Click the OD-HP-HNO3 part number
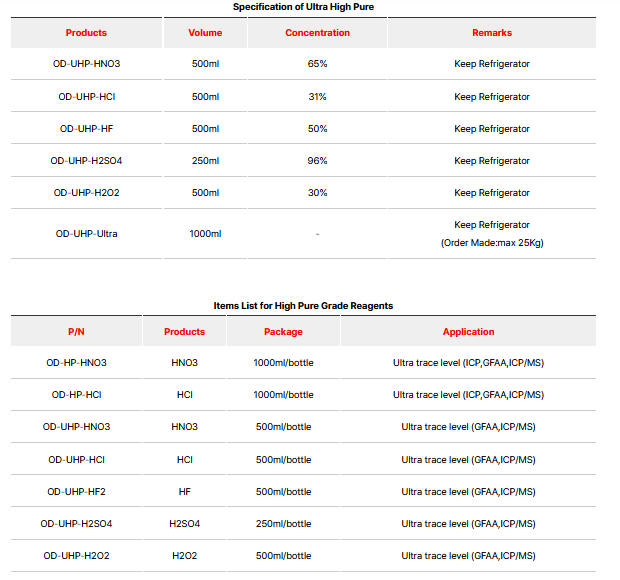The height and width of the screenshot is (580, 620). pos(76,363)
